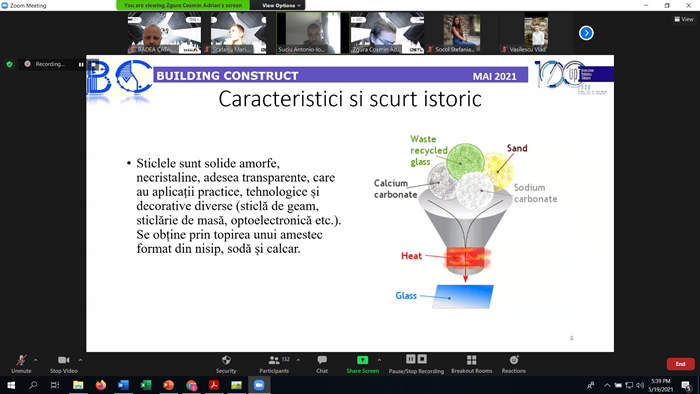Open Breakout Rooms
700x394 pixels.
(x=471, y=364)
